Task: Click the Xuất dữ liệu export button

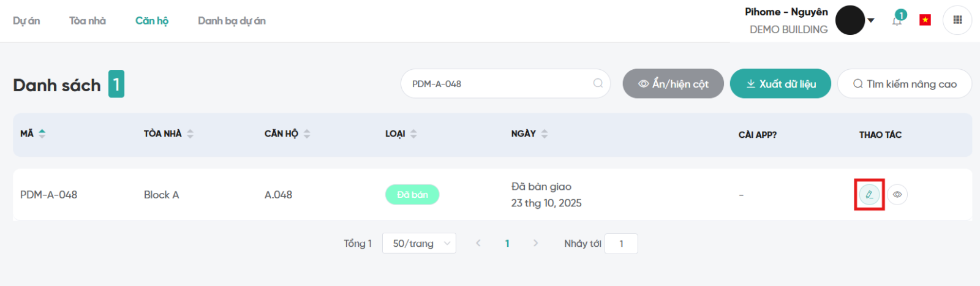Action: coord(780,84)
